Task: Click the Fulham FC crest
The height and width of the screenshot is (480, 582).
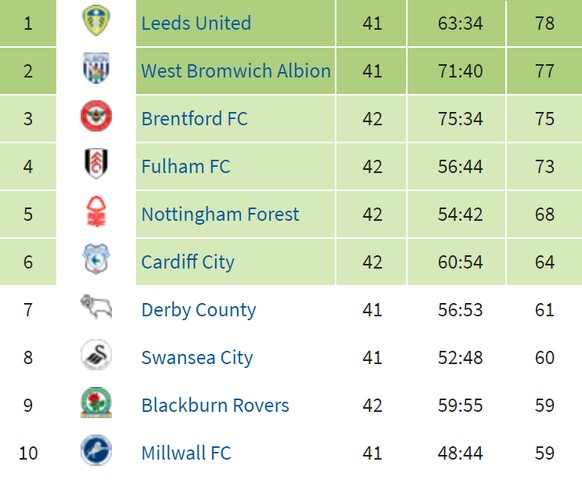Action: click(96, 163)
